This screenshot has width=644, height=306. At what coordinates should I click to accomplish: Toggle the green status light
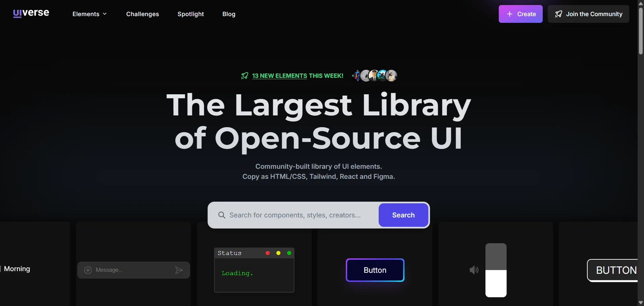pyautogui.click(x=289, y=253)
